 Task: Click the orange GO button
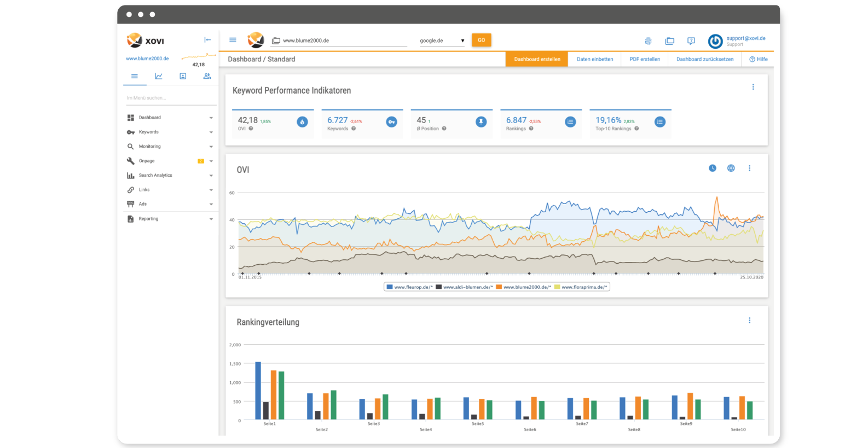[482, 40]
